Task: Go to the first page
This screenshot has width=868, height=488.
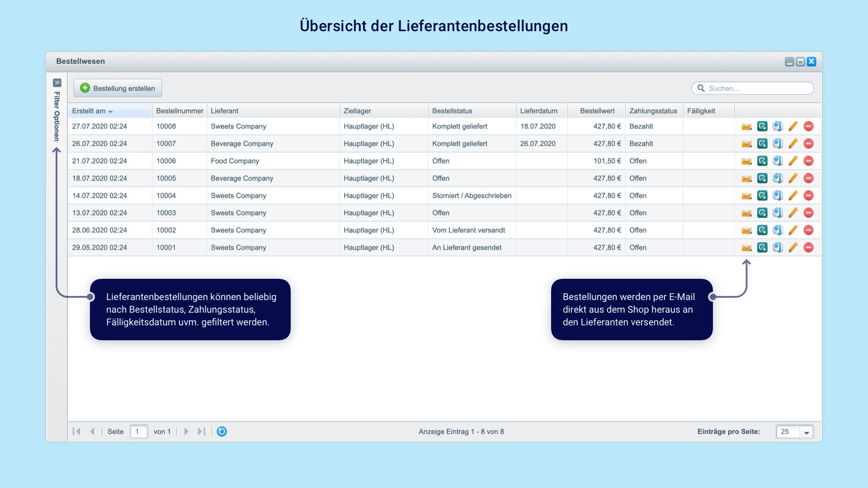Action: [x=76, y=432]
